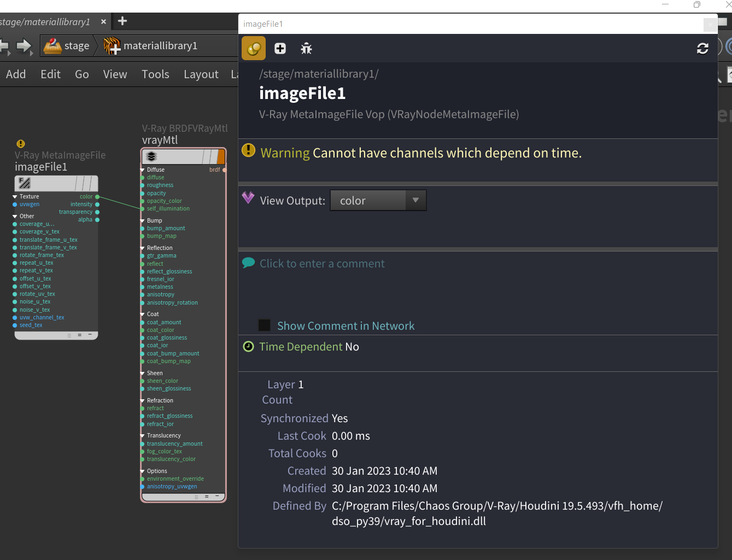Image resolution: width=732 pixels, height=560 pixels.
Task: Enable Show Comment in Network checkbox
Action: [x=264, y=325]
